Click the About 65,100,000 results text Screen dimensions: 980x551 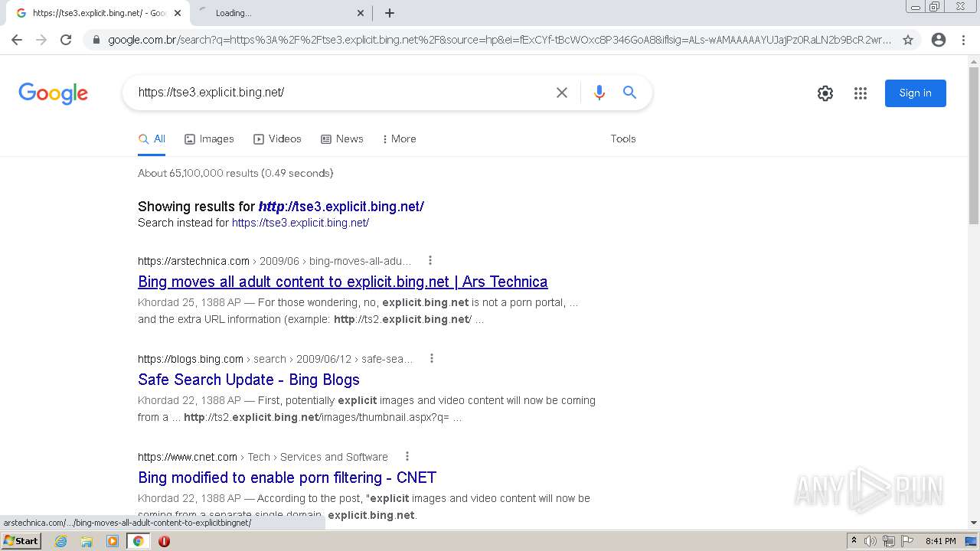(x=235, y=173)
